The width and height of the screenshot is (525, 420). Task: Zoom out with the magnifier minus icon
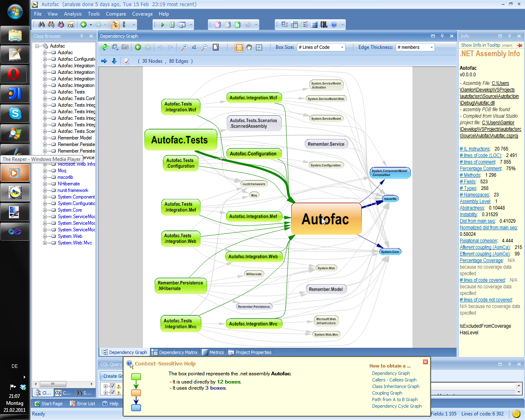tap(204, 47)
